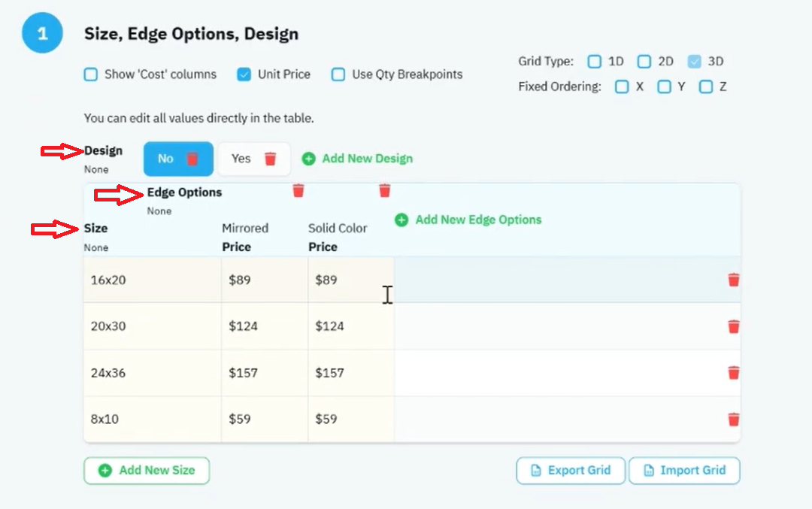Click the step 1 circle badge
The height and width of the screenshot is (509, 812).
click(x=42, y=33)
